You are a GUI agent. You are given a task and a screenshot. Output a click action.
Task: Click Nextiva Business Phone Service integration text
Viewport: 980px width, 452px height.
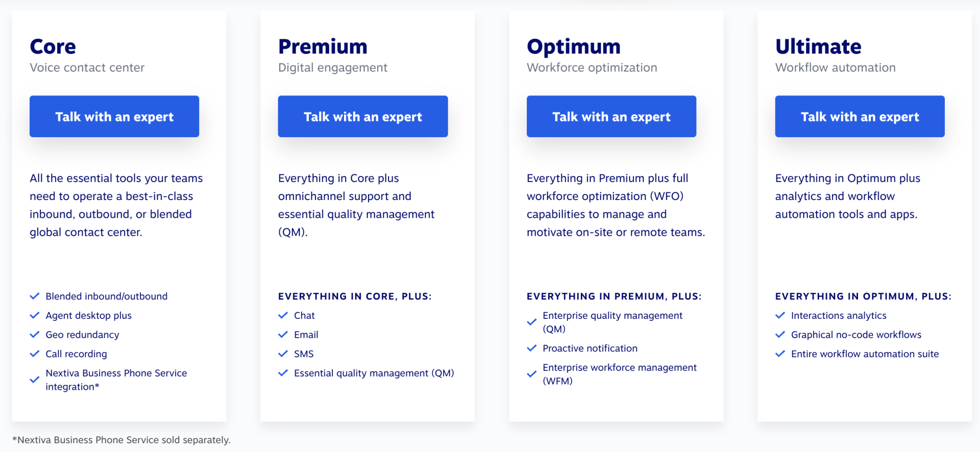click(116, 380)
